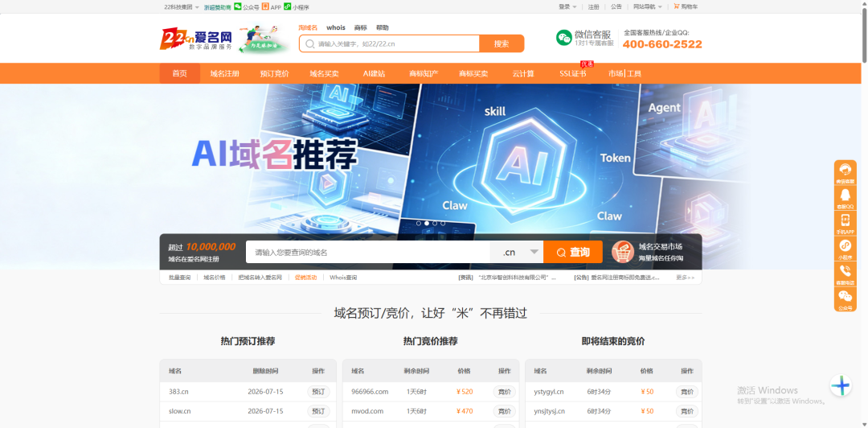Click the football player banner image

click(264, 39)
